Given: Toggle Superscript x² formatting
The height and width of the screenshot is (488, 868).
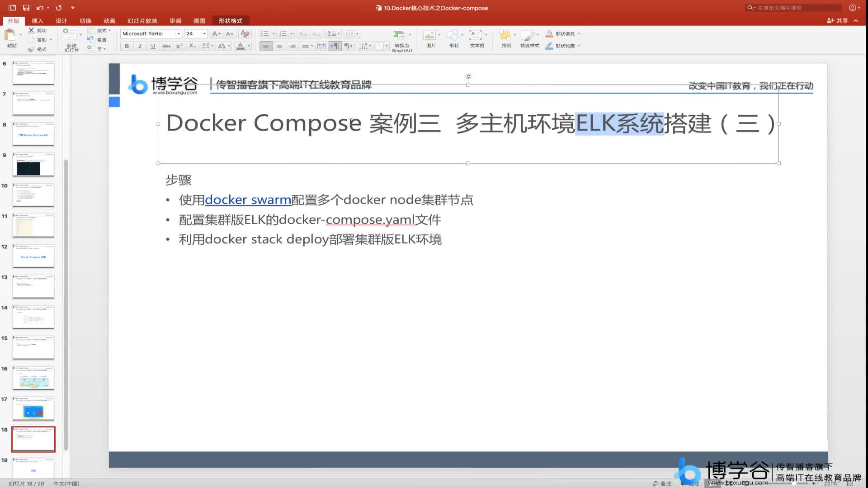Looking at the screenshot, I should click(179, 46).
